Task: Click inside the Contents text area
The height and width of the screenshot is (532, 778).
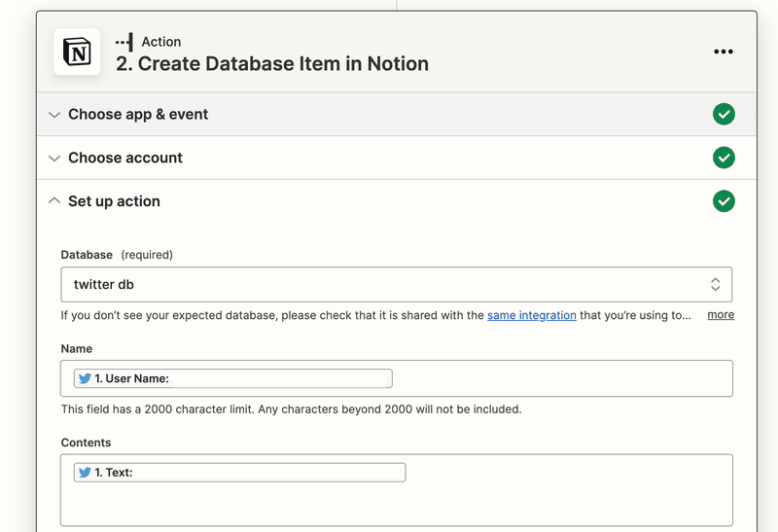Action: pyautogui.click(x=397, y=490)
